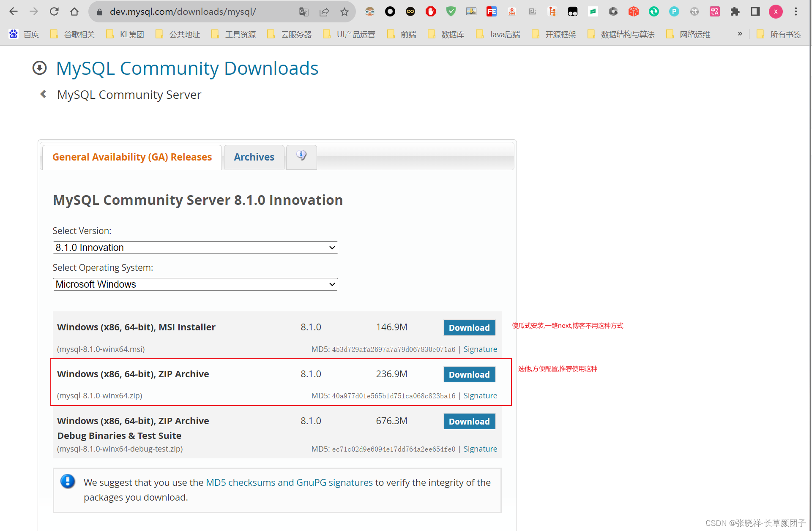Viewport: 812px width, 531px height.
Task: Open the 所有书签 folder
Action: coord(779,34)
